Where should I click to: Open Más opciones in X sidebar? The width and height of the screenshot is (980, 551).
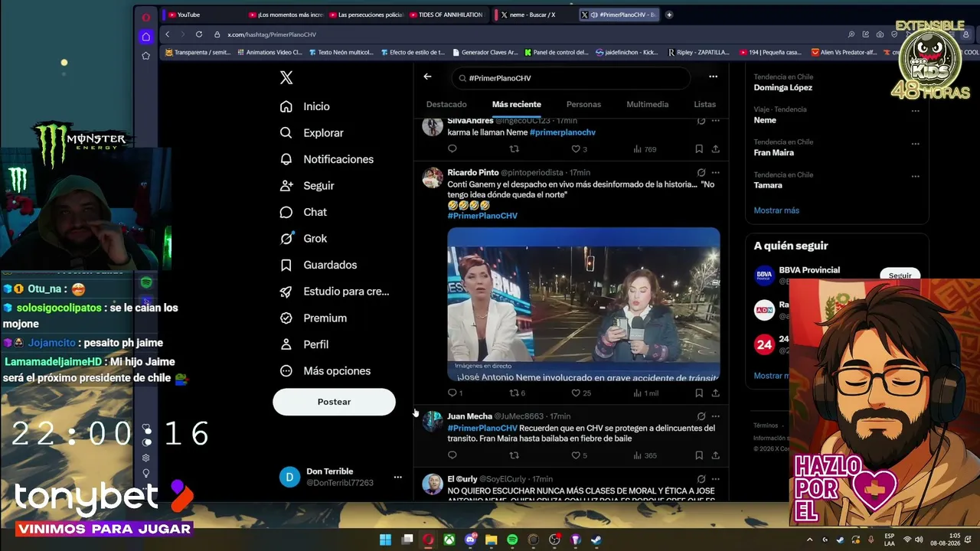[325, 370]
